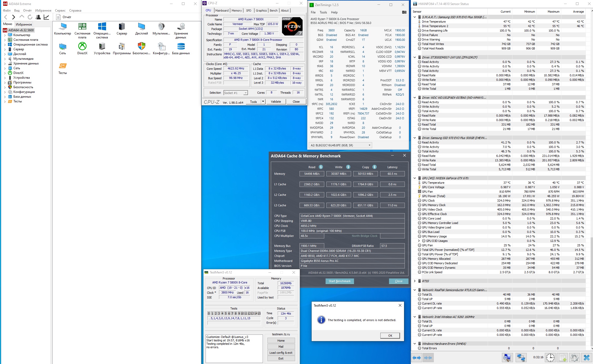Open ZenTimings Tools menu
The height and width of the screenshot is (364, 593).
[323, 12]
